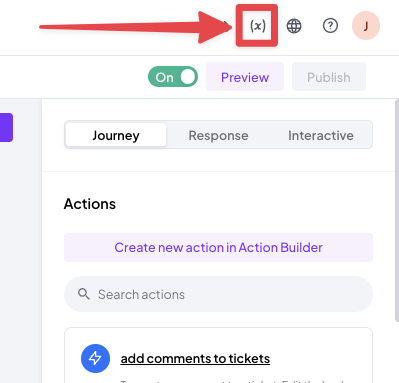Switch to the Response tab
399x383 pixels.
(218, 135)
